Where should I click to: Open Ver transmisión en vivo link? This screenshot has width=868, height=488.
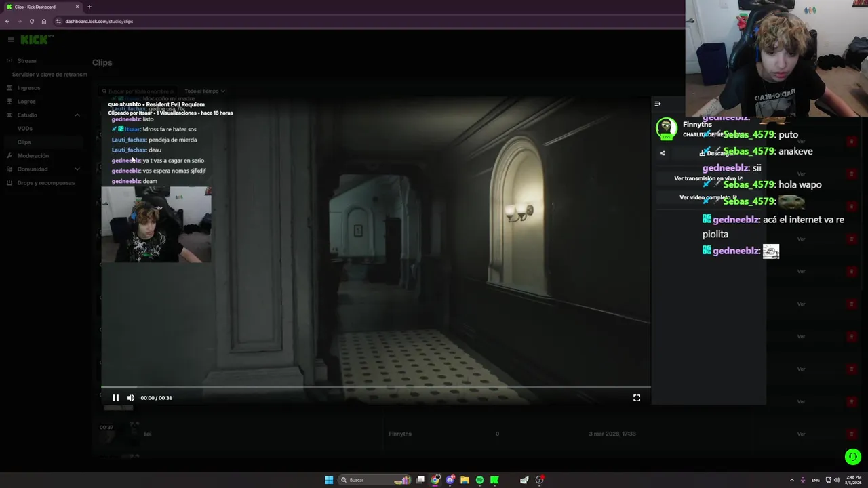[x=708, y=178]
